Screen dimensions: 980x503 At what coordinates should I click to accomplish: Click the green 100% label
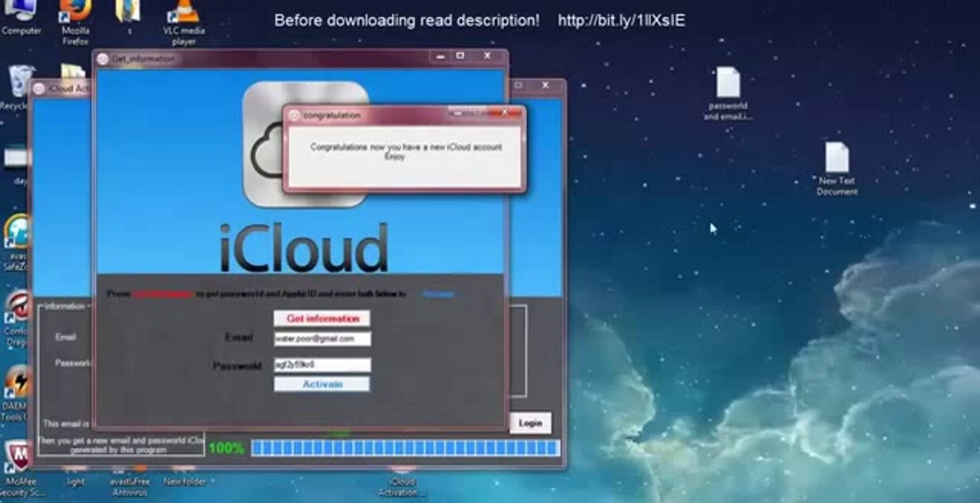pyautogui.click(x=226, y=448)
